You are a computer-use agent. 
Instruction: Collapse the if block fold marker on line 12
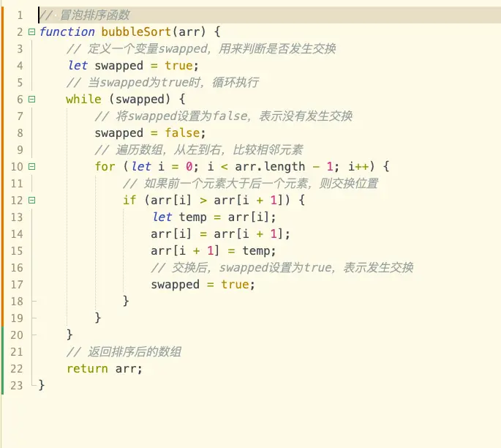[x=31, y=200]
